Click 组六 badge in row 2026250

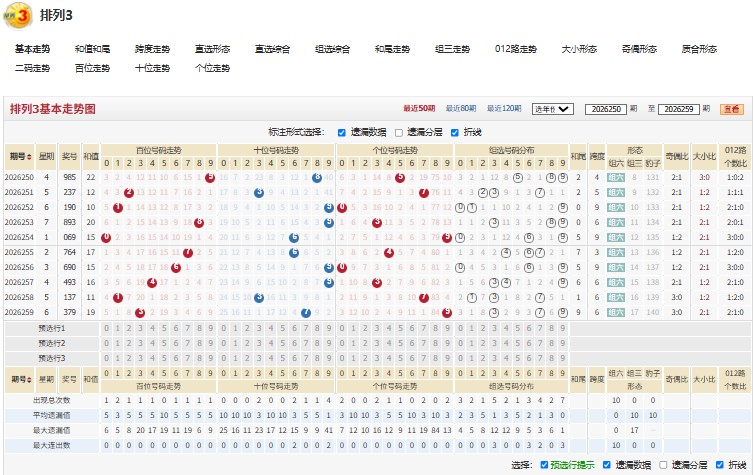tap(616, 177)
